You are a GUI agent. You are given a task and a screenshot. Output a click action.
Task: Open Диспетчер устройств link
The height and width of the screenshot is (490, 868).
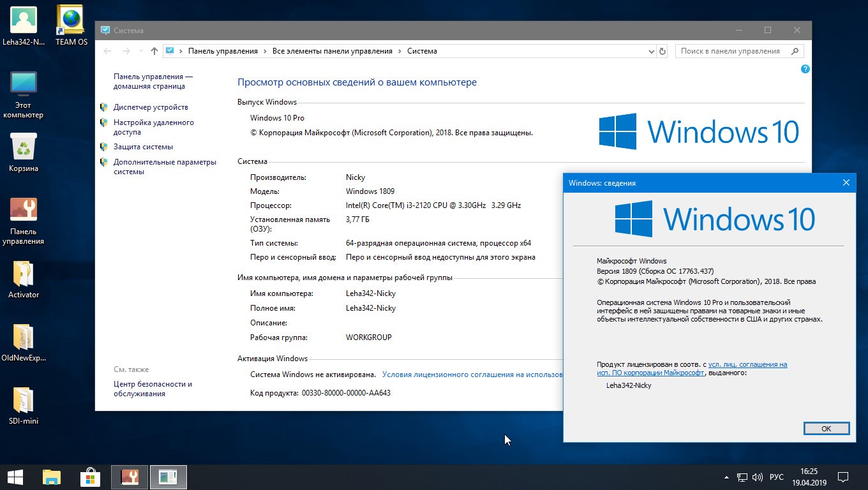click(x=151, y=107)
